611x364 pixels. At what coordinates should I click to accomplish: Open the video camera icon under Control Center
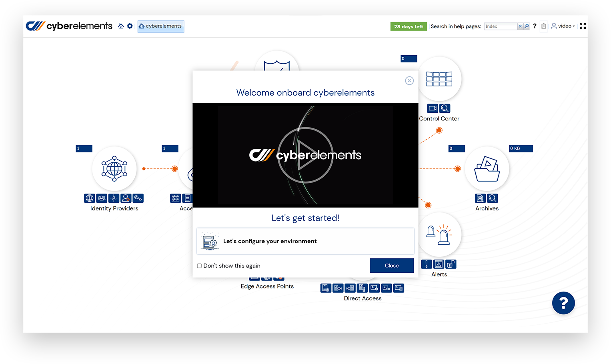[432, 108]
